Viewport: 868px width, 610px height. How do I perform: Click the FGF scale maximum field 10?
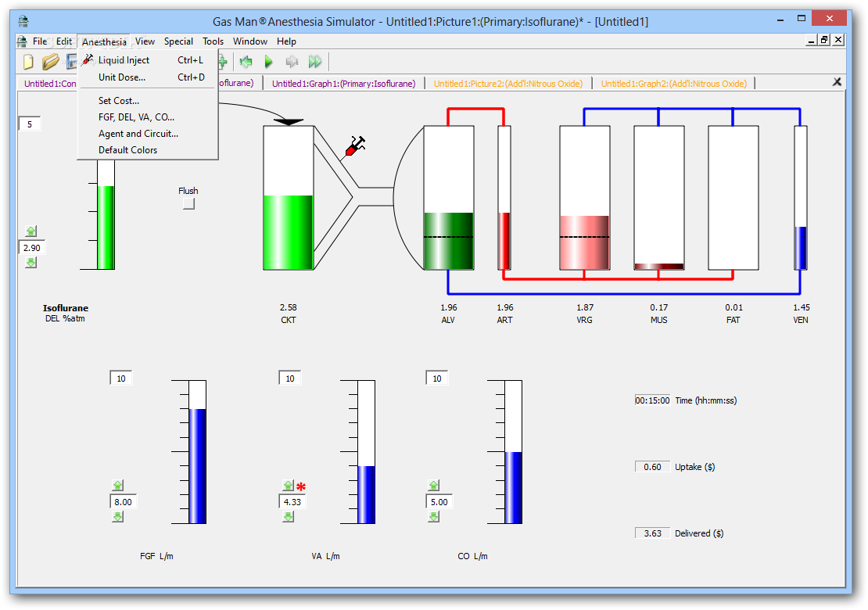120,378
